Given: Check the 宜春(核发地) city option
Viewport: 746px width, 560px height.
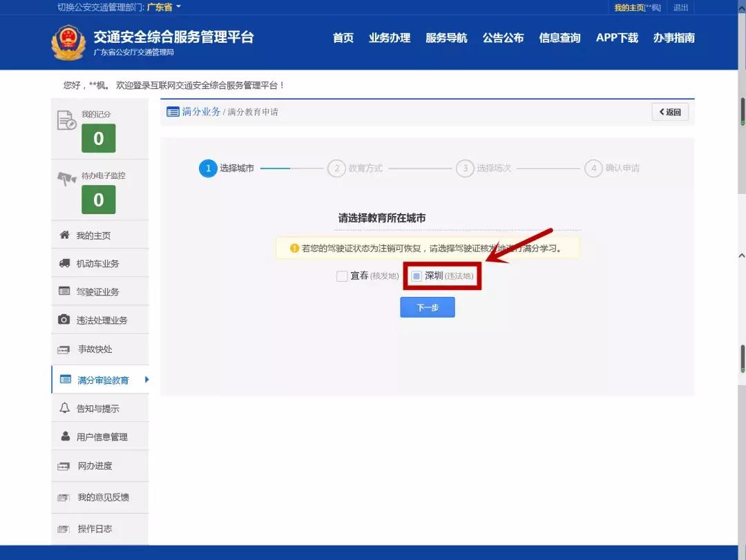Looking at the screenshot, I should [x=342, y=276].
